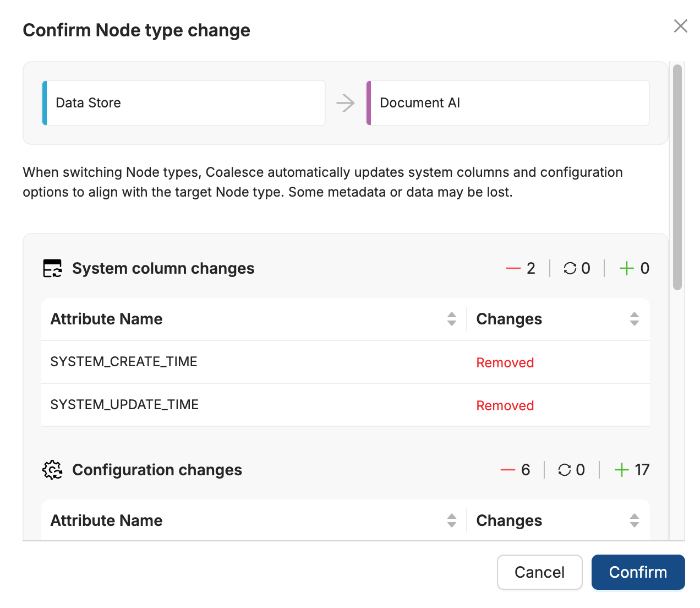Select the Document AI target node box

pyautogui.click(x=507, y=103)
